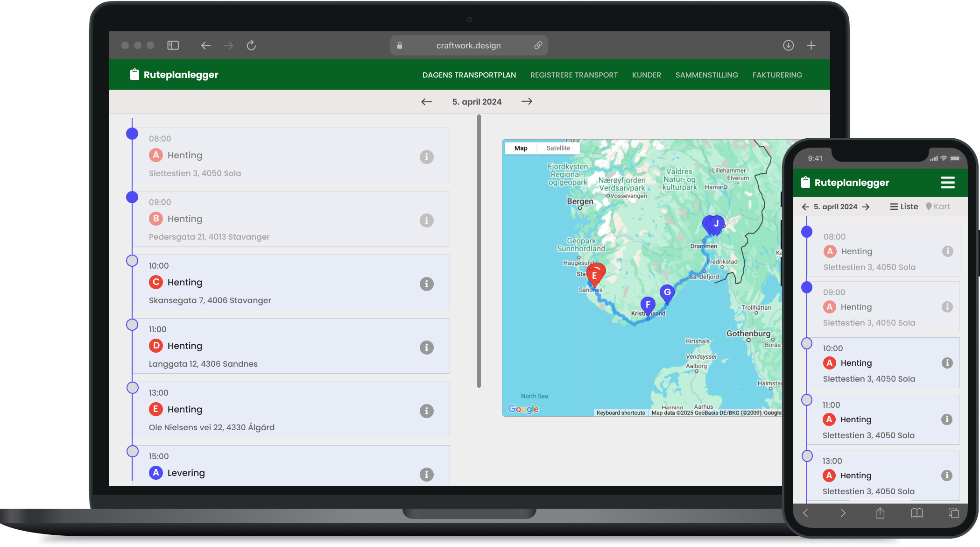
Task: Open info for 15:00 Levering stop
Action: pos(427,475)
